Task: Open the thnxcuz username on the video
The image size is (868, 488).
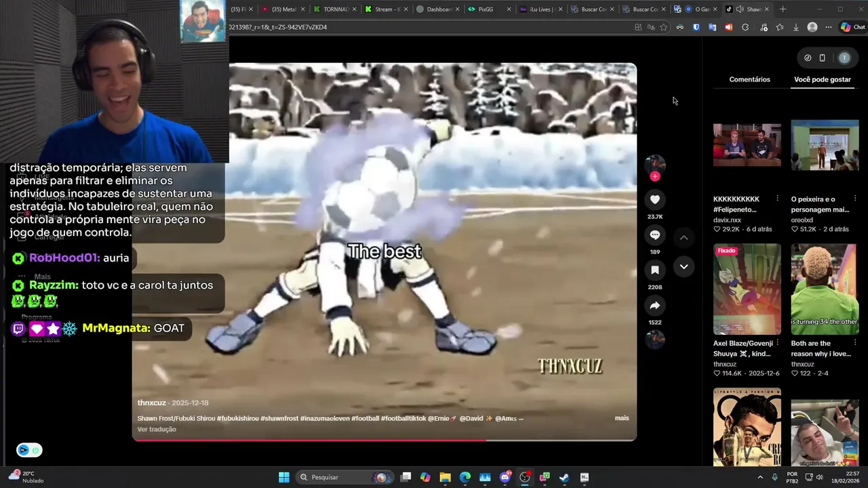Action: pos(151,403)
